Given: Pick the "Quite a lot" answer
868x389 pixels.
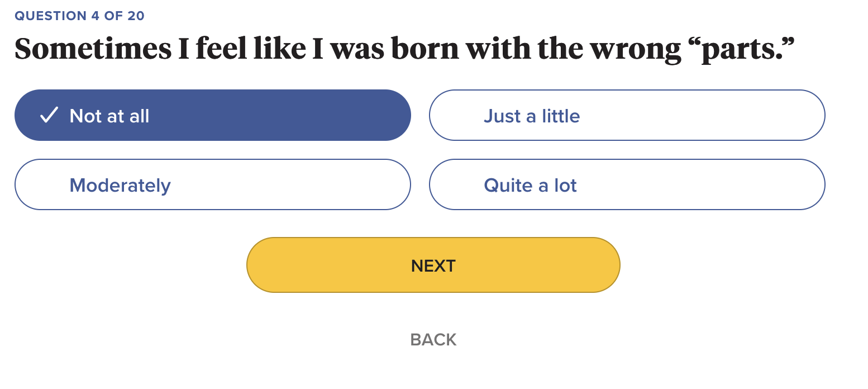Looking at the screenshot, I should [626, 184].
